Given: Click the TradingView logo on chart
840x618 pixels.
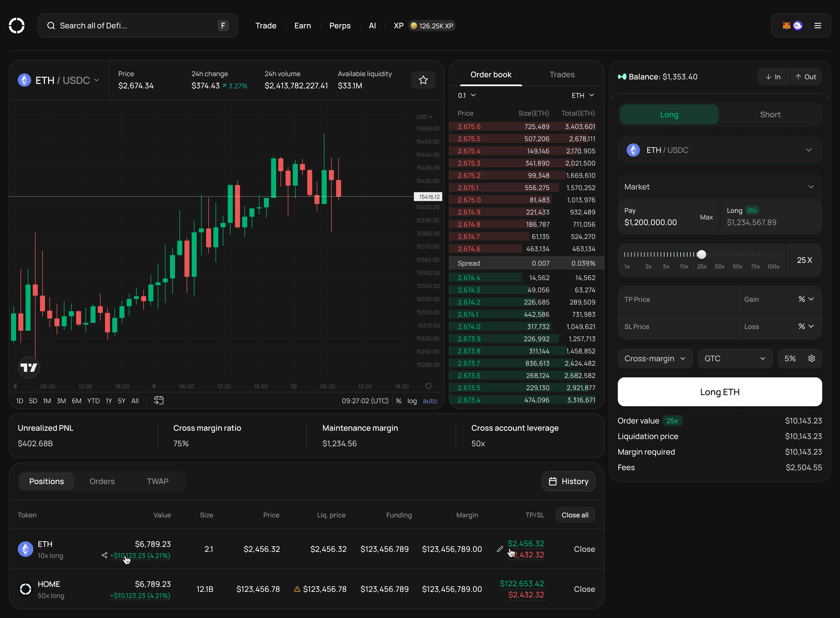Looking at the screenshot, I should 29,367.
